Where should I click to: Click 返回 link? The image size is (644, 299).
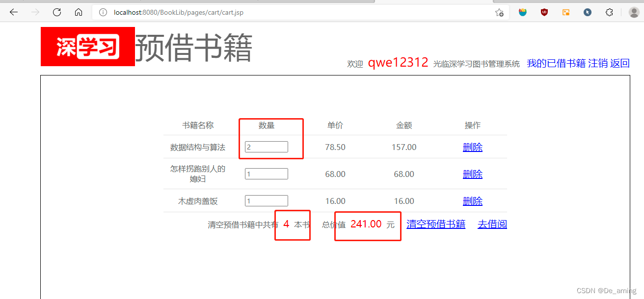[x=620, y=63]
